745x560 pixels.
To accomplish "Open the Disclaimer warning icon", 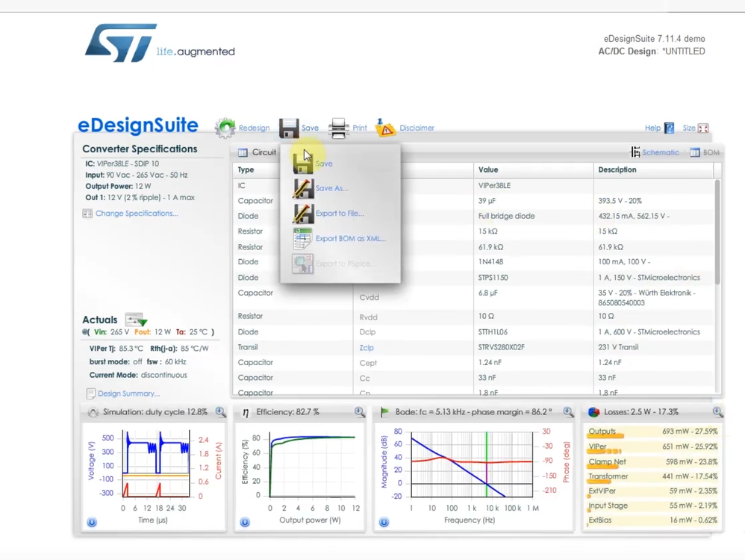I will point(385,128).
